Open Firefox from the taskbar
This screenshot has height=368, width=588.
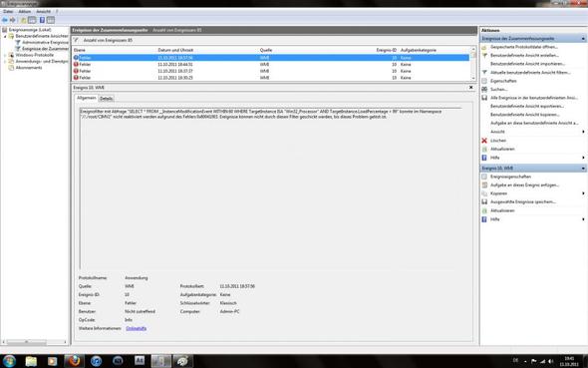click(74, 361)
